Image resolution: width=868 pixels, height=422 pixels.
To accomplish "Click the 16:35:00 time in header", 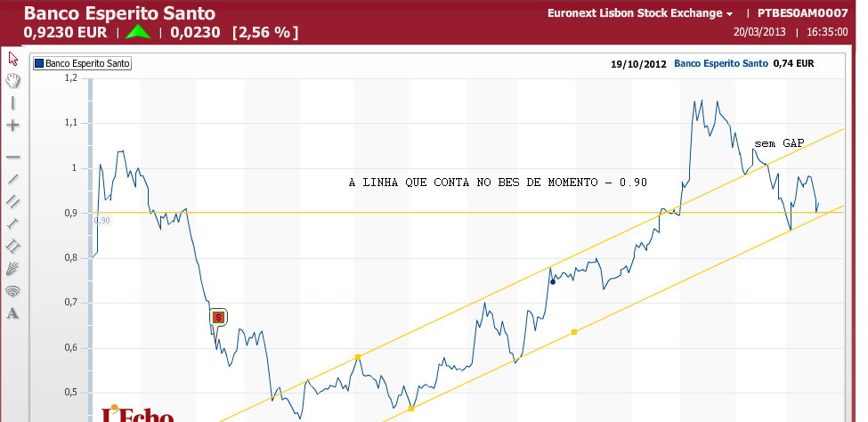I will point(827,32).
